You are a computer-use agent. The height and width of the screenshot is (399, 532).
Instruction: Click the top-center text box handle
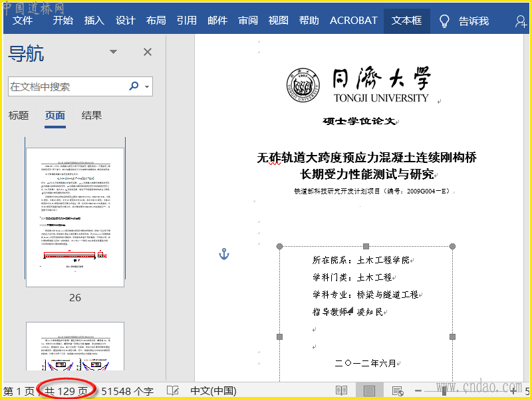tap(366, 246)
